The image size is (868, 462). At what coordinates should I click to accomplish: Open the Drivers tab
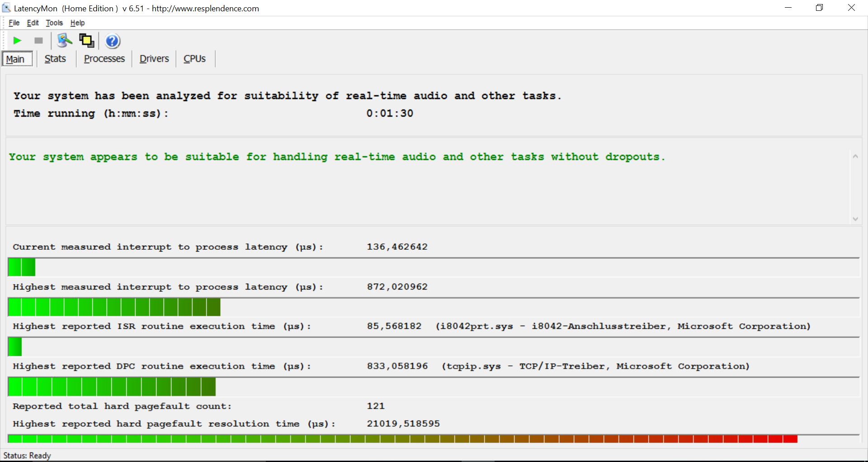pyautogui.click(x=154, y=59)
